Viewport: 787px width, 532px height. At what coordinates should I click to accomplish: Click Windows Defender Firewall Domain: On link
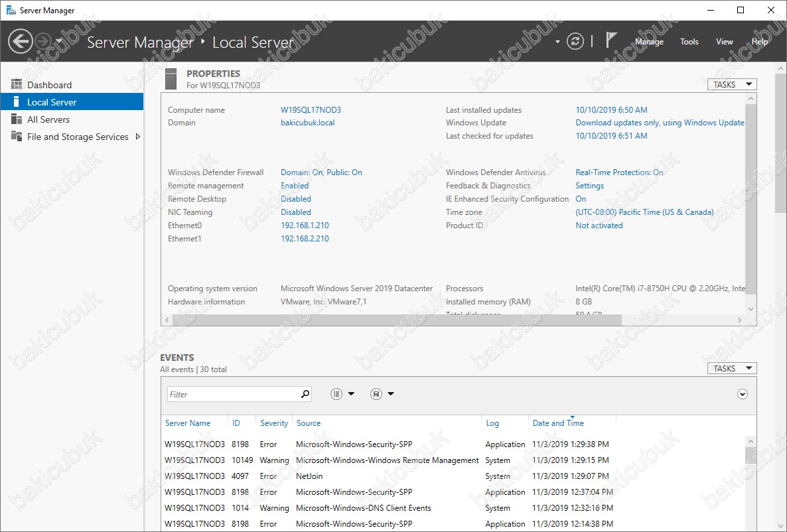pyautogui.click(x=321, y=172)
